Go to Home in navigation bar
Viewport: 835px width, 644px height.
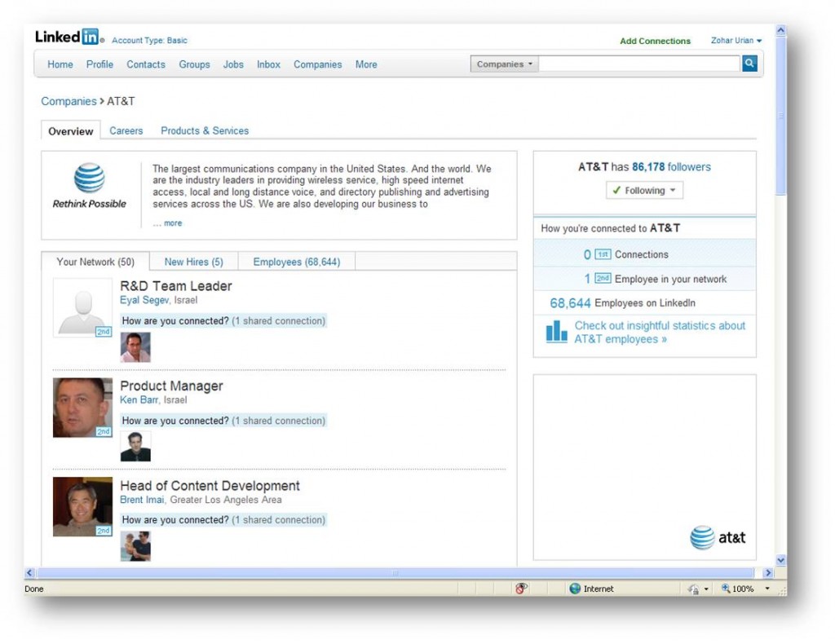pos(60,64)
